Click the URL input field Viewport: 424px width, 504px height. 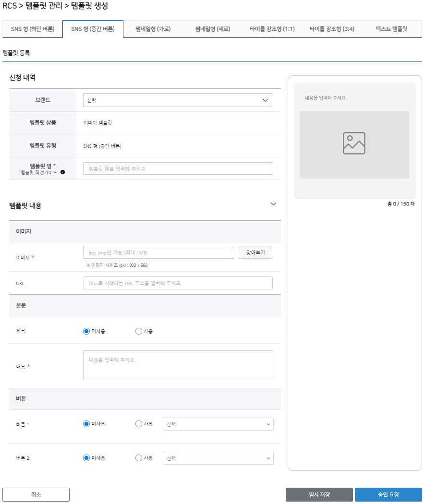(178, 283)
